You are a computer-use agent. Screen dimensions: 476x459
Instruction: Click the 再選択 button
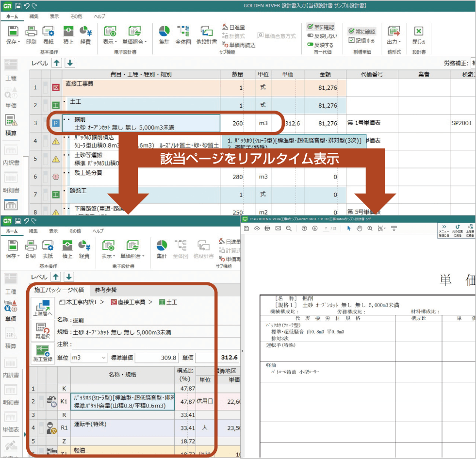(x=43, y=330)
